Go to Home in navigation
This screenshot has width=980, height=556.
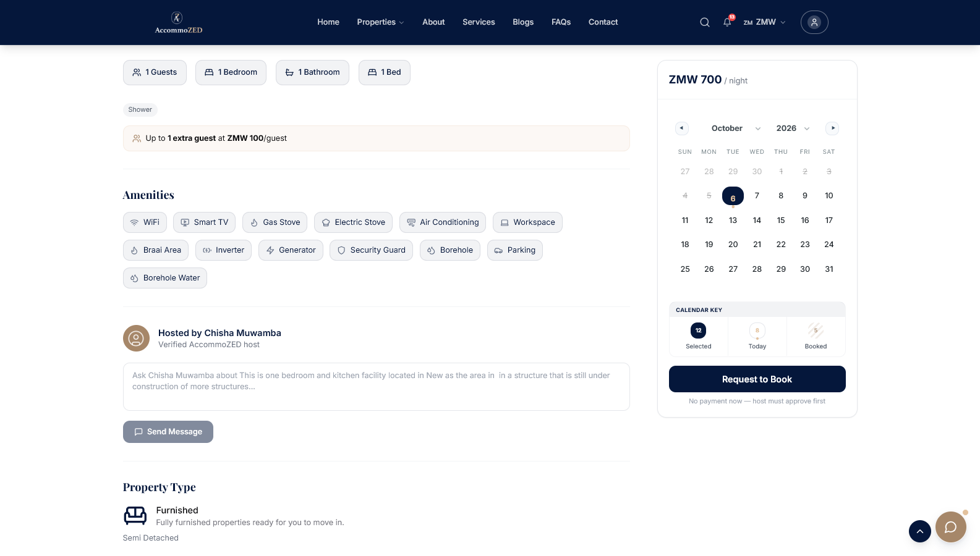point(328,22)
